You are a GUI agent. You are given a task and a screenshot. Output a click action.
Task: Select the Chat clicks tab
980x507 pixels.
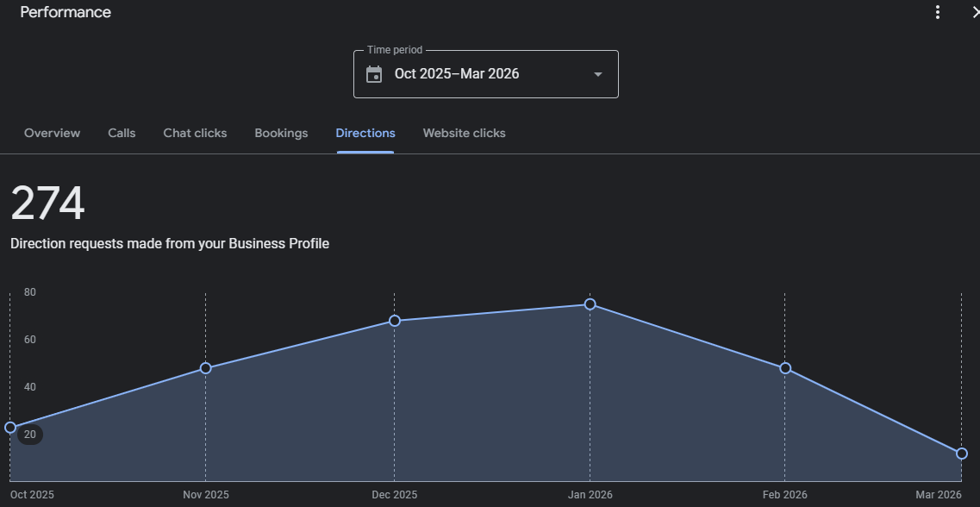tap(195, 133)
